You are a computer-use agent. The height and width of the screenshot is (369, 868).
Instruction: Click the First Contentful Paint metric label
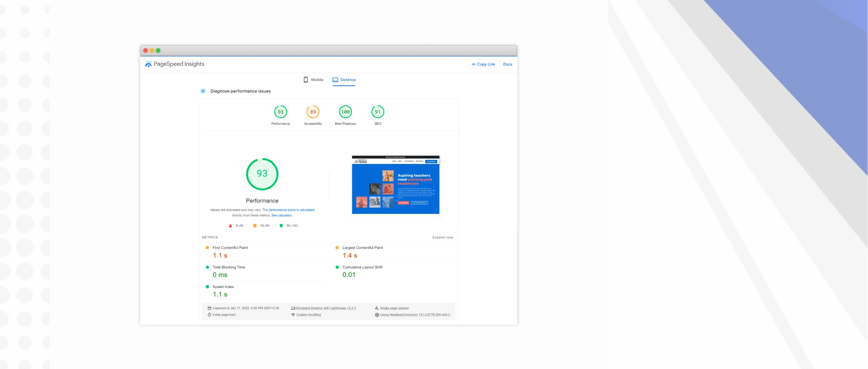point(230,248)
